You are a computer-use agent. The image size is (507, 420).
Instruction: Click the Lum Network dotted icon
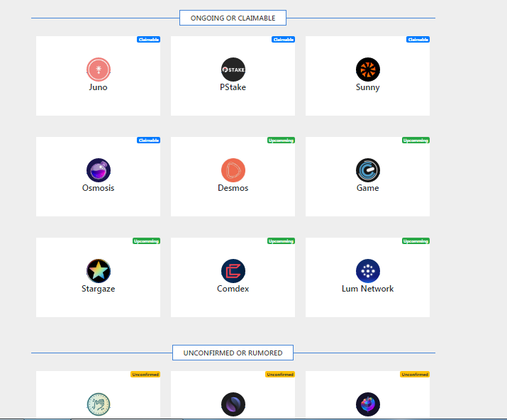click(x=367, y=271)
